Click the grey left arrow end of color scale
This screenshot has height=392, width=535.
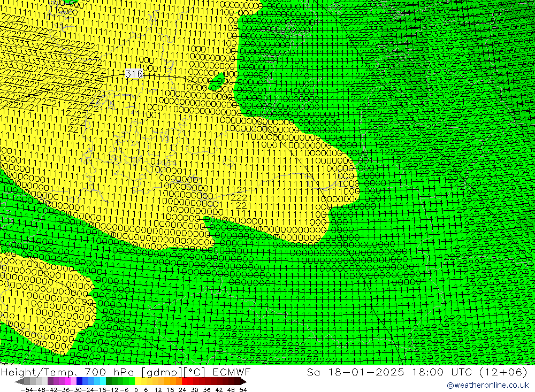(19, 382)
